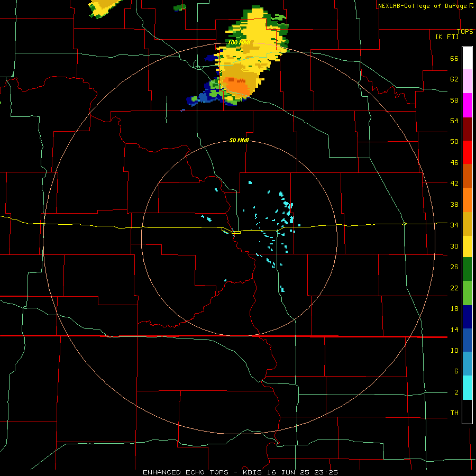The image size is (476, 476).
Task: Click the "18" legend value
Action: (x=454, y=309)
